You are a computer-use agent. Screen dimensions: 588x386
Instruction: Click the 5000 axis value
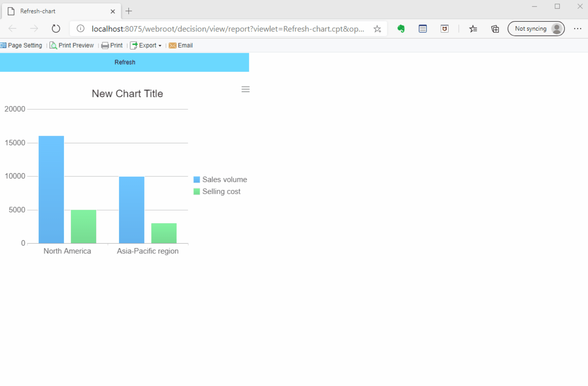17,210
